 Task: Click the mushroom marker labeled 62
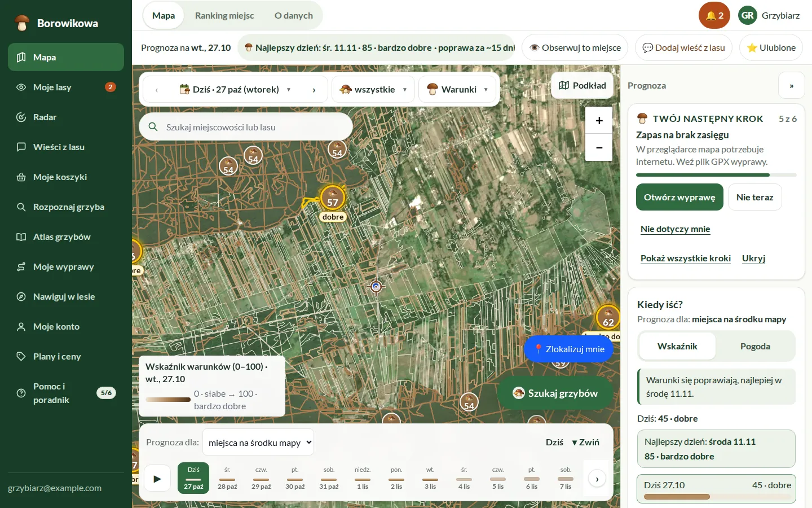tap(608, 317)
